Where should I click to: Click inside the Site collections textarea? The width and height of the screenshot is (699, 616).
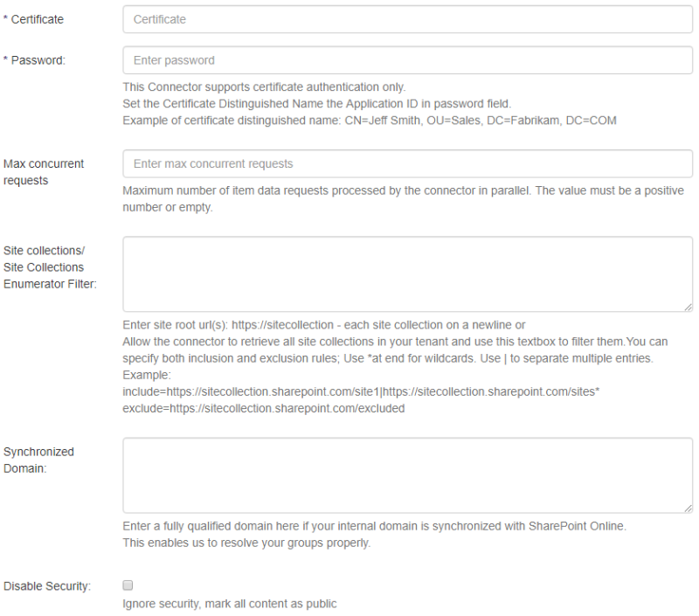[407, 273]
